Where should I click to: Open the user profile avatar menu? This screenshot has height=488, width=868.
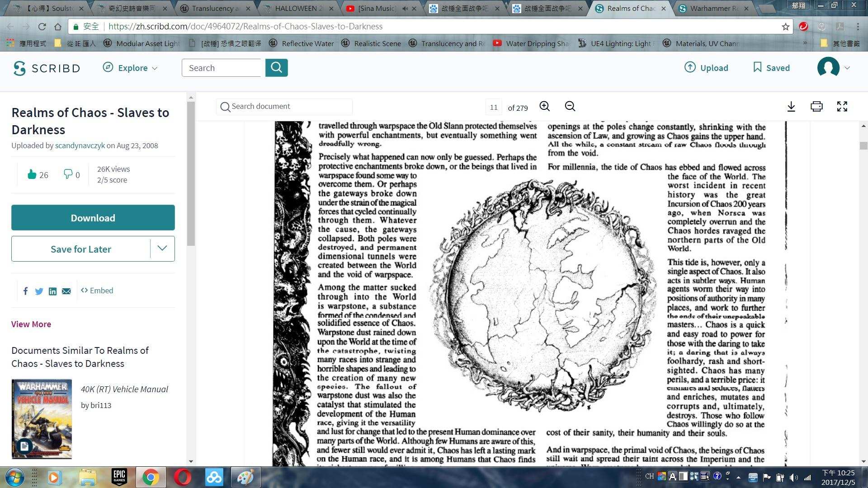coord(828,68)
